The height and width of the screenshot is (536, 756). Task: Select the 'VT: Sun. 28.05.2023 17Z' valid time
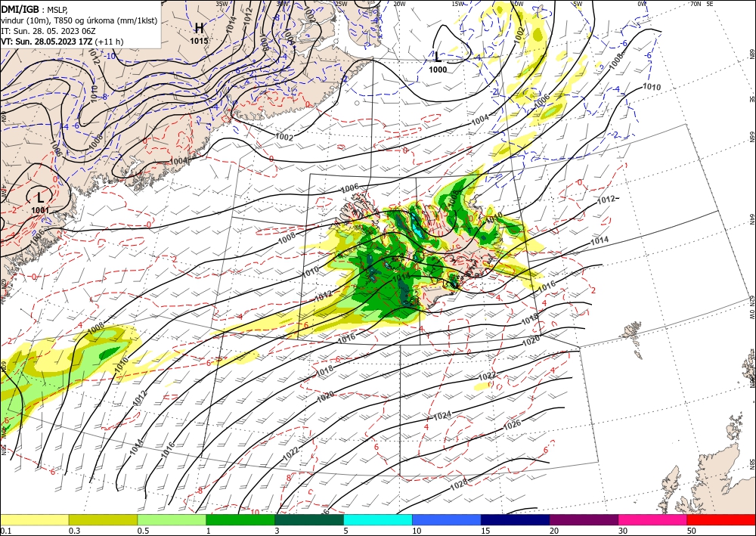click(x=46, y=42)
